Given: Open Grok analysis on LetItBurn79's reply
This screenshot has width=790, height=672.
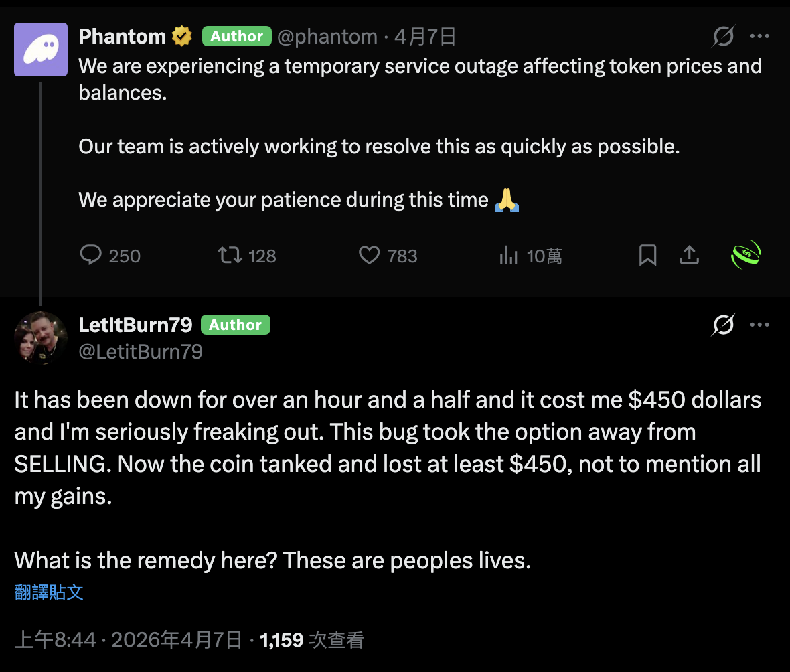Looking at the screenshot, I should point(724,325).
